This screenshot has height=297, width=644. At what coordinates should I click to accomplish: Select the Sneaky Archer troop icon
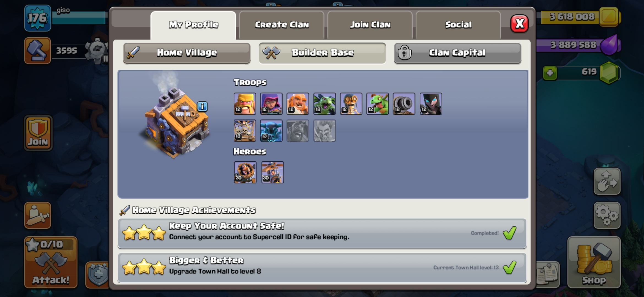point(271,104)
